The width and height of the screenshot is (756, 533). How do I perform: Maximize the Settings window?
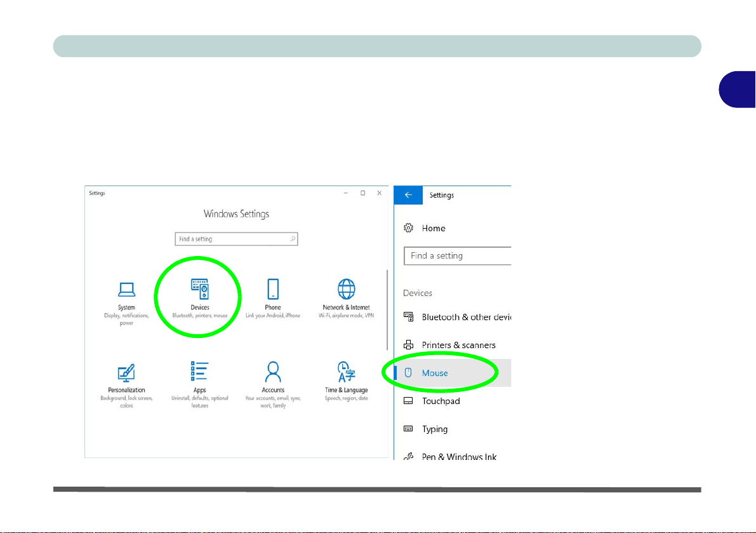point(362,193)
